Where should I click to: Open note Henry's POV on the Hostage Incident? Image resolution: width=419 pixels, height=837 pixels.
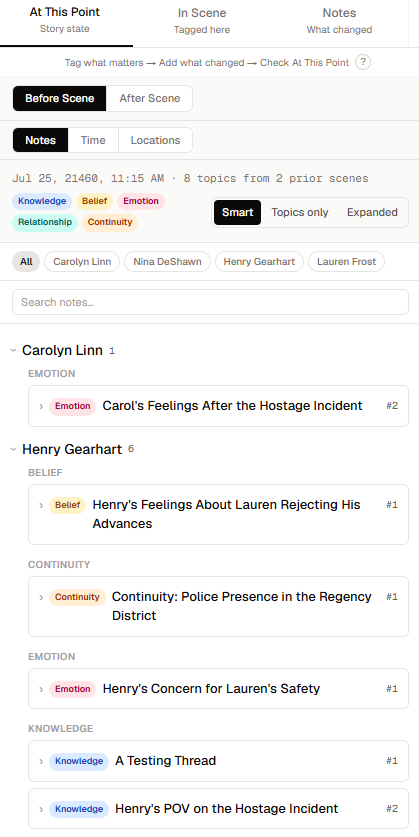click(x=226, y=809)
